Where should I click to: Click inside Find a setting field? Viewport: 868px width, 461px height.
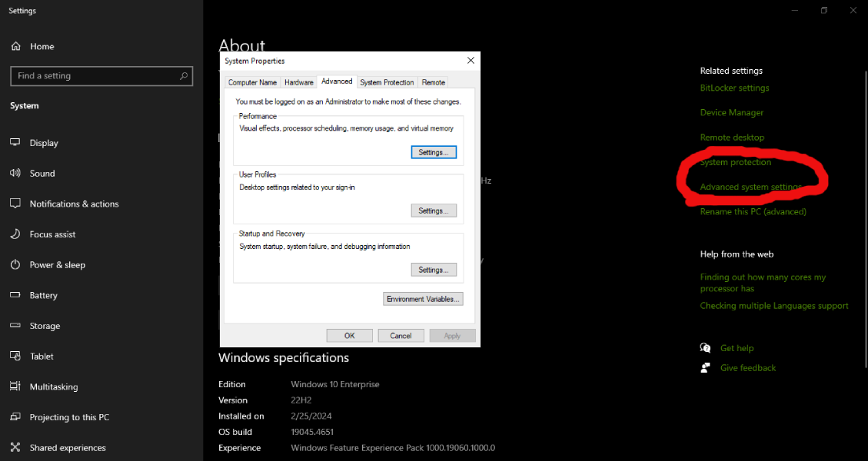pos(92,76)
